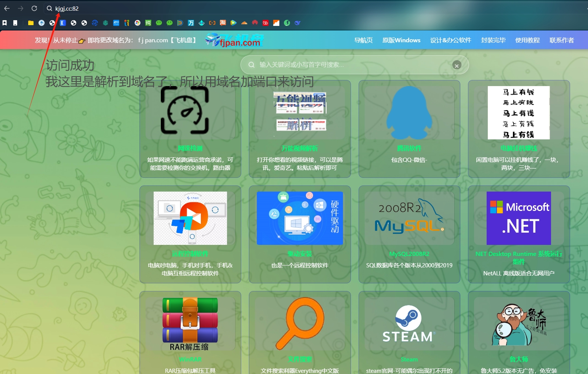The width and height of the screenshot is (588, 374).
Task: Click the WinRAR books thumbnail
Action: tap(190, 324)
